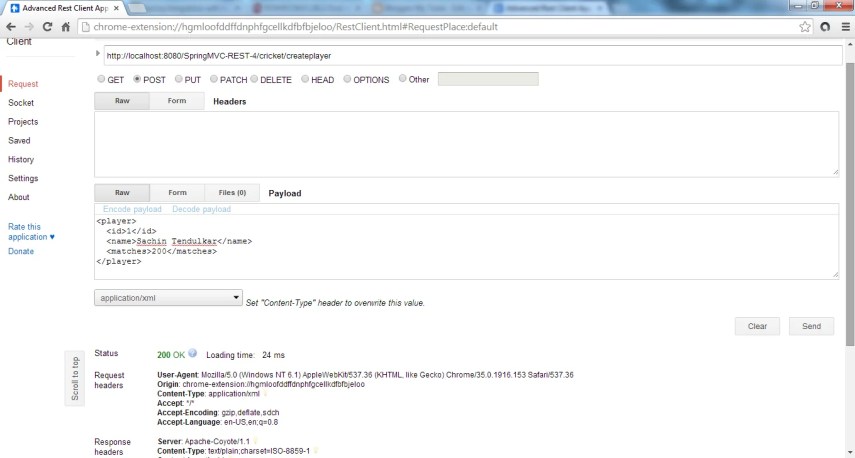Select the PUT method

click(178, 79)
